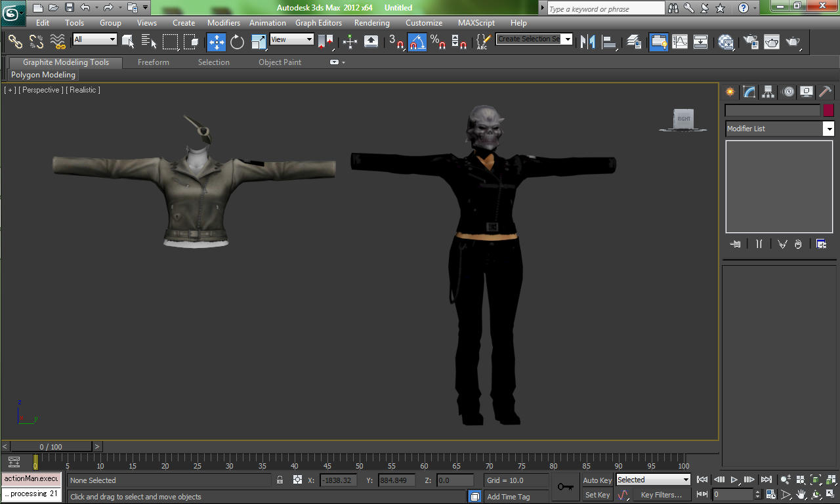The height and width of the screenshot is (504, 840).
Task: Click Render Production teapot icon
Action: point(794,42)
